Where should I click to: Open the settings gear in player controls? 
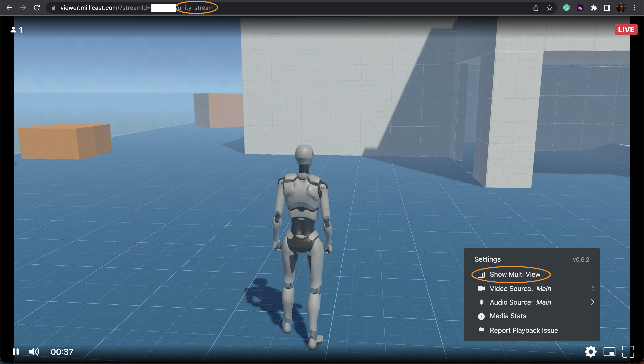[591, 352]
